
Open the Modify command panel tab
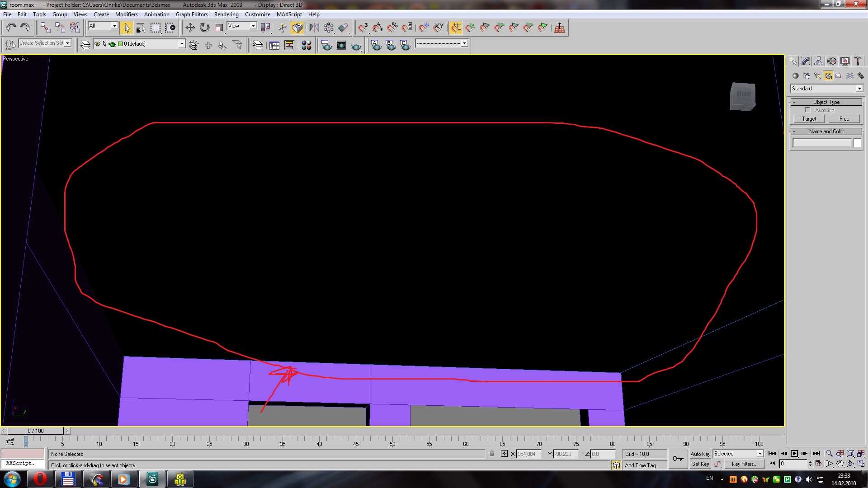pyautogui.click(x=806, y=61)
